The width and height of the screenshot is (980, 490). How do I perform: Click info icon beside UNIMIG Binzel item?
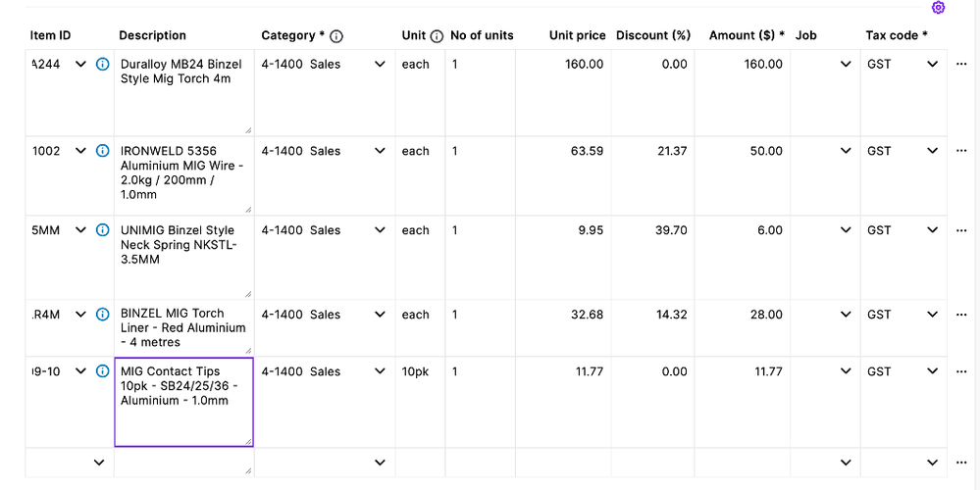pos(103,230)
